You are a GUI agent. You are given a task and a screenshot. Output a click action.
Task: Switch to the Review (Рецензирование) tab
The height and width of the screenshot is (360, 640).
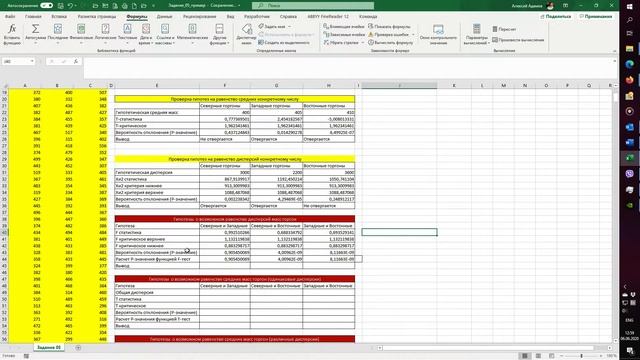coord(200,16)
